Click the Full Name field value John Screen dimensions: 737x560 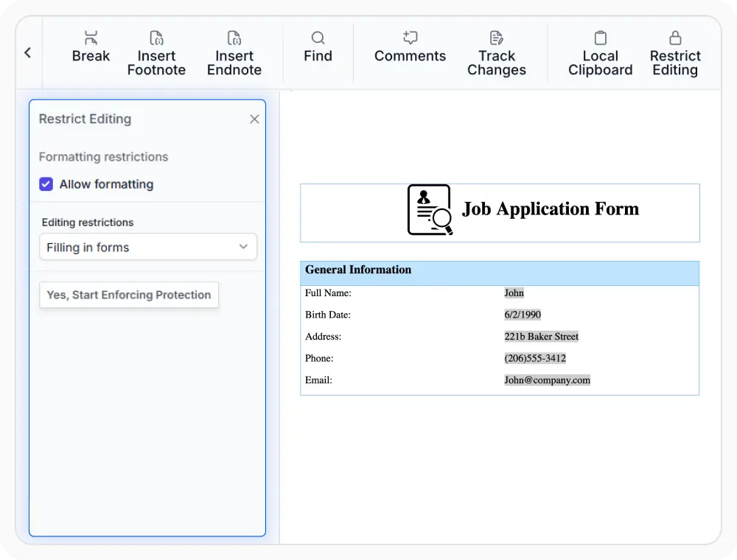coord(514,293)
